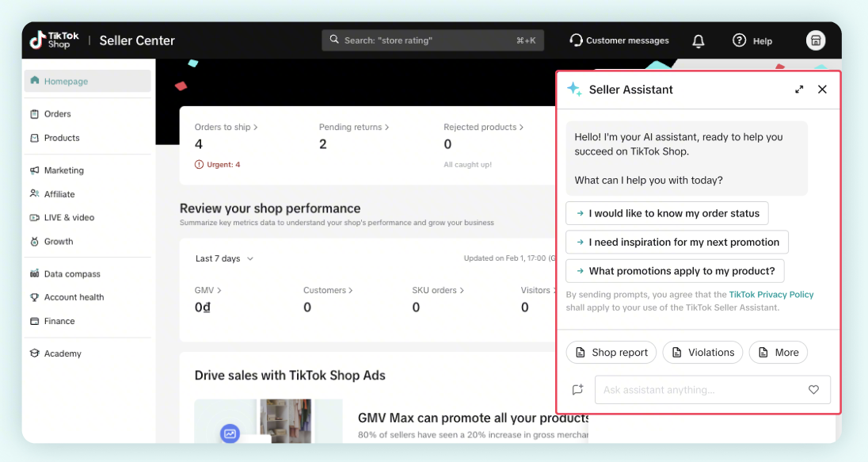868x462 pixels.
Task: Click the heart icon in assistant input
Action: point(813,389)
